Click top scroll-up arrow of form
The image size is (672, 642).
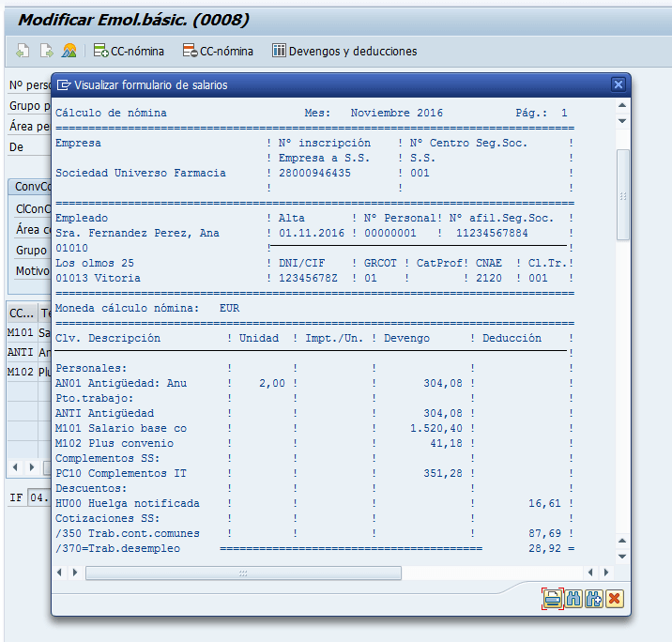[x=622, y=105]
